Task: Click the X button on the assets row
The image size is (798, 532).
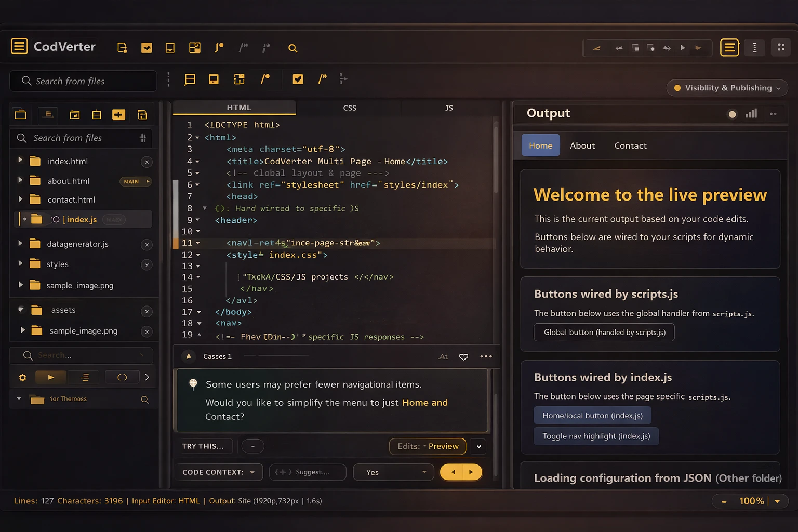Action: 147,311
